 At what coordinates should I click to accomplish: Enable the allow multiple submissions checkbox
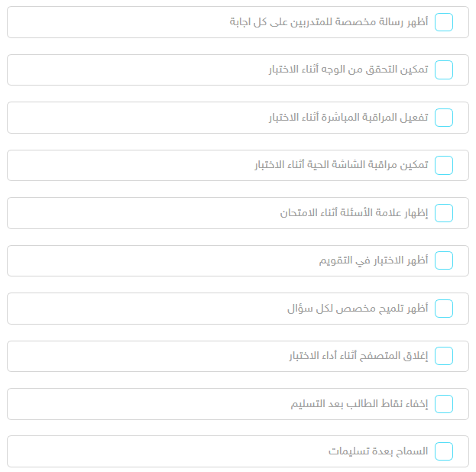(444, 451)
